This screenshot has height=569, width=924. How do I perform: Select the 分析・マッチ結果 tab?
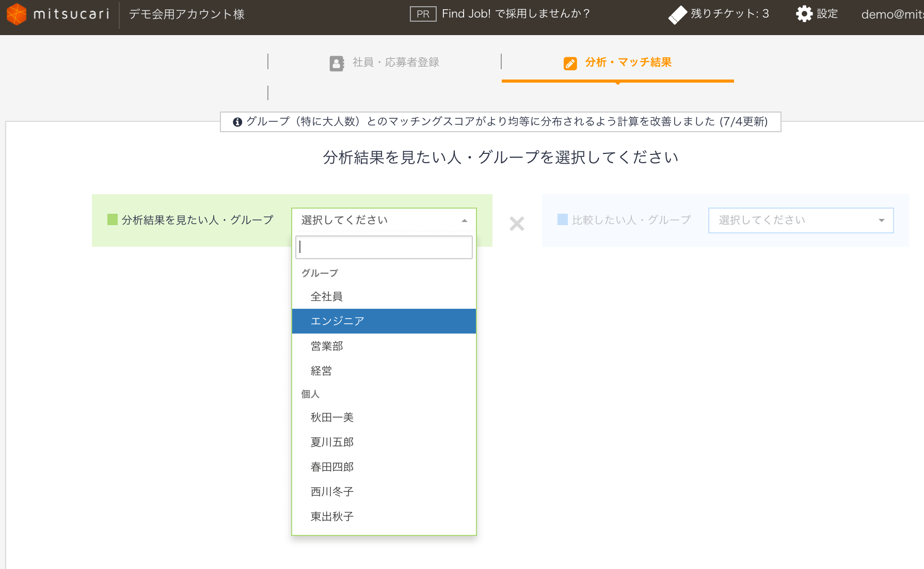click(627, 62)
